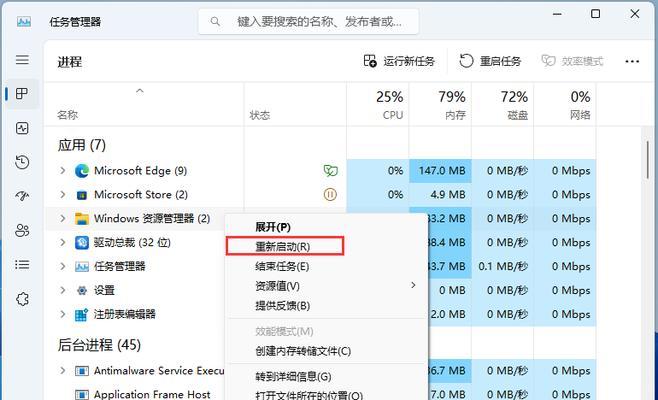Expand the 注册表编辑器 process group
This screenshot has width=658, height=400.
click(63, 314)
